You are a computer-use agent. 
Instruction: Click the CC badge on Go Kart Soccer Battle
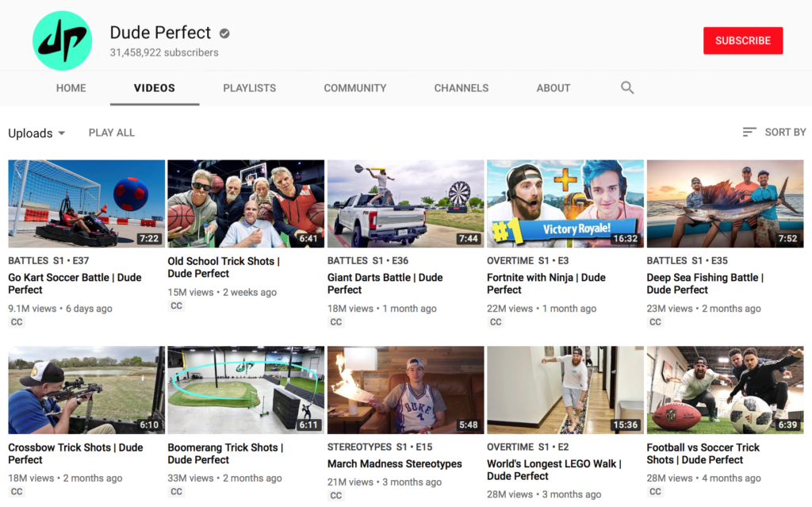(17, 322)
